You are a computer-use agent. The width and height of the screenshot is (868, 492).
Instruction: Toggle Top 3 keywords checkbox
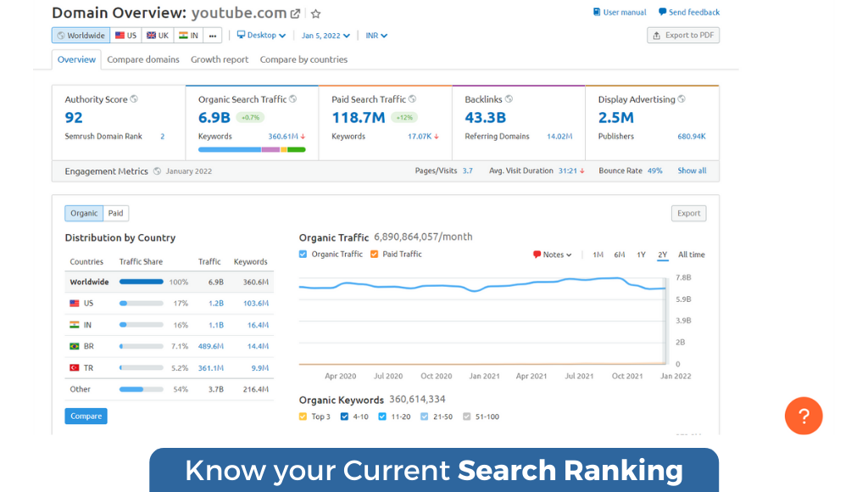[303, 417]
